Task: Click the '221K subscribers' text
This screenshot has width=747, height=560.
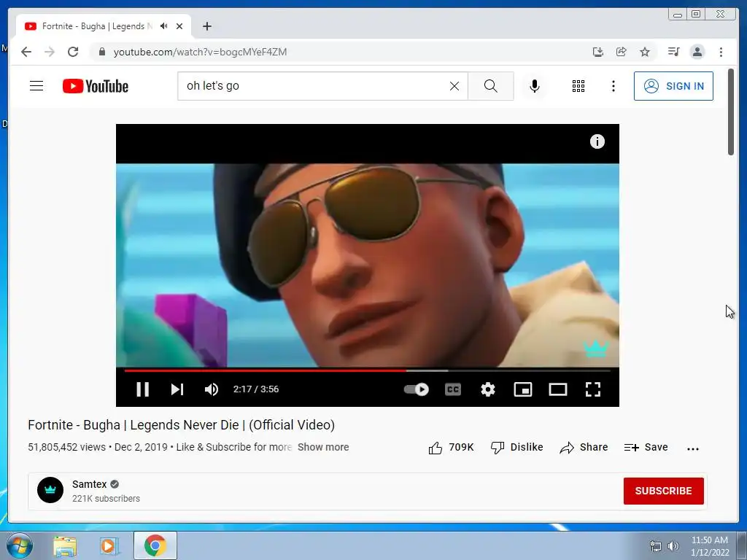Action: click(106, 499)
